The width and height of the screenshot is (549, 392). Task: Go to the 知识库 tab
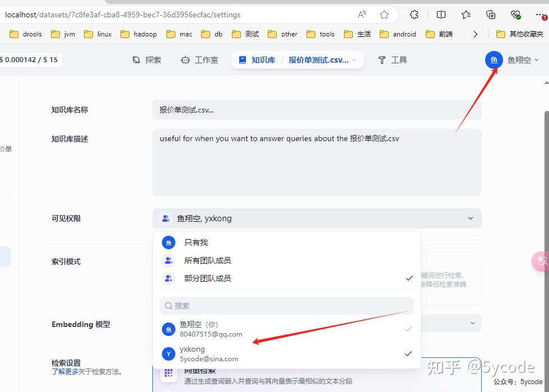257,60
